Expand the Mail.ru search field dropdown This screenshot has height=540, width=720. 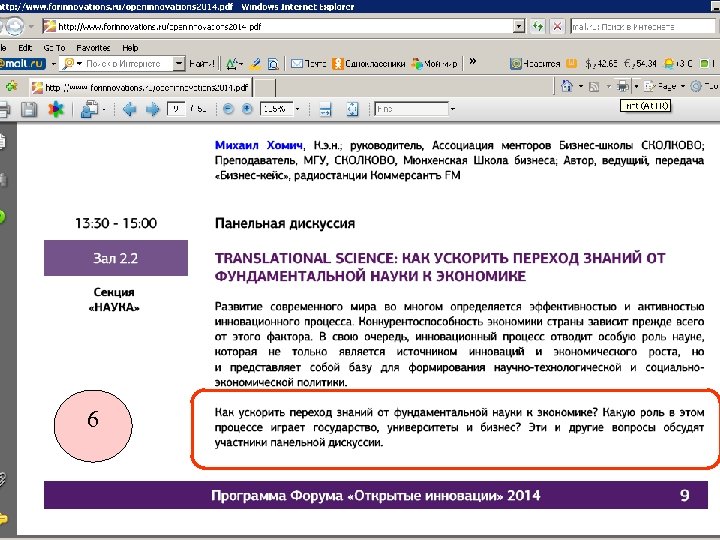tap(179, 64)
